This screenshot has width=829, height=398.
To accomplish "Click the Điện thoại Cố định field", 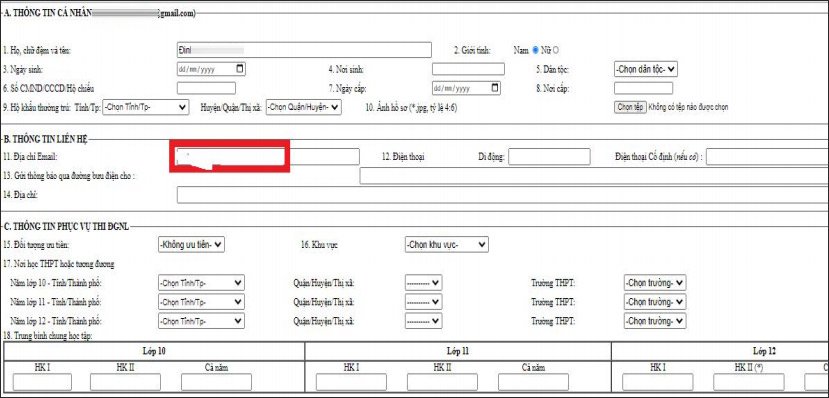I will click(x=767, y=156).
